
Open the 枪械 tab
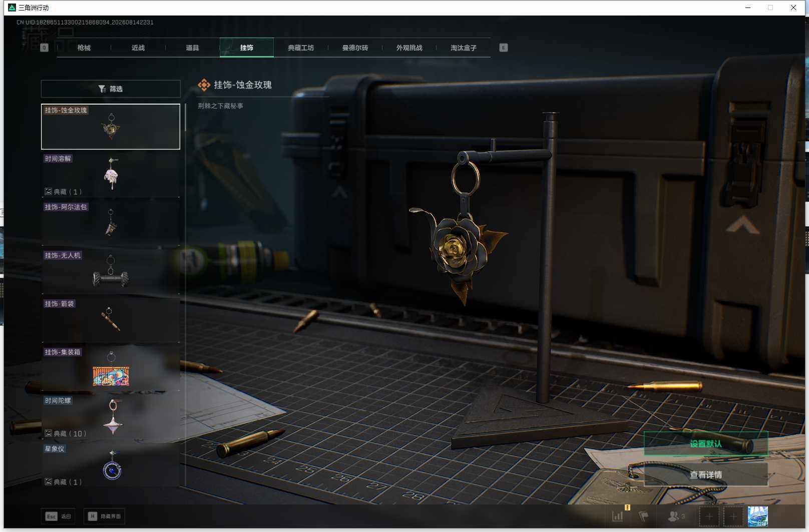(x=84, y=48)
